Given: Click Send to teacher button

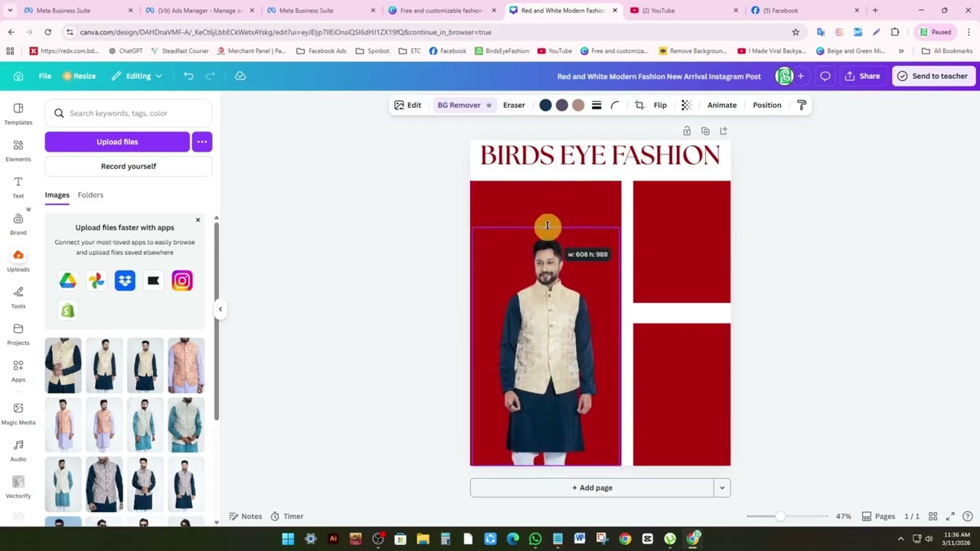Looking at the screenshot, I should 933,76.
